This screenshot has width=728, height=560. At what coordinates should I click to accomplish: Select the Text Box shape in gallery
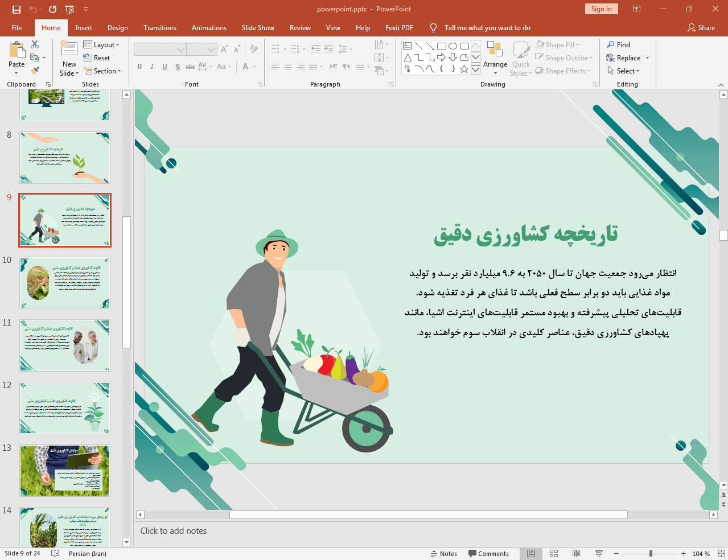click(408, 46)
